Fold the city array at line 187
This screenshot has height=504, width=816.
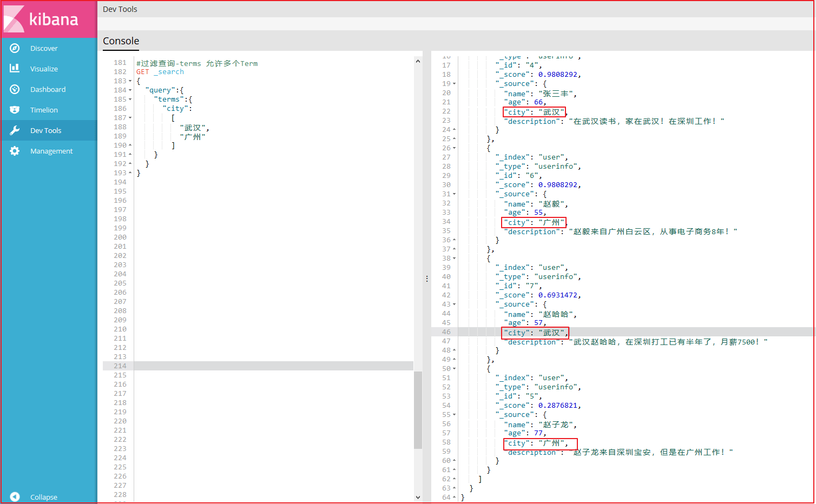130,118
